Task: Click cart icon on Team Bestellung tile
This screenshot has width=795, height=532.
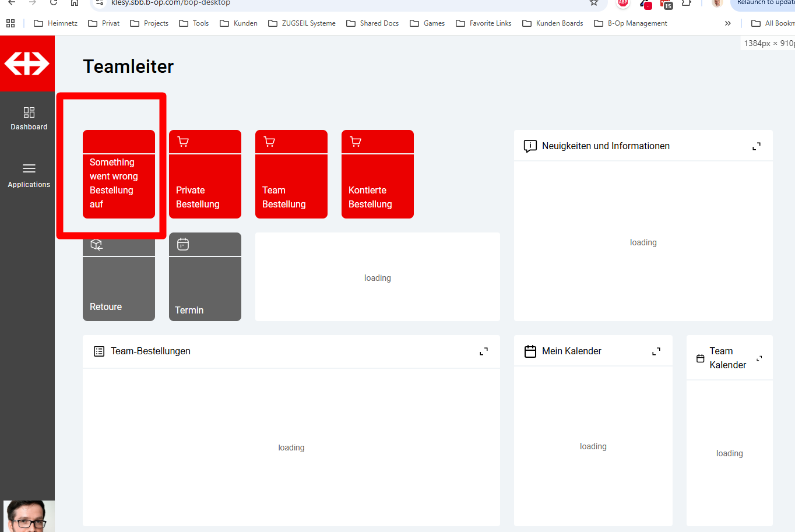Action: tap(269, 142)
